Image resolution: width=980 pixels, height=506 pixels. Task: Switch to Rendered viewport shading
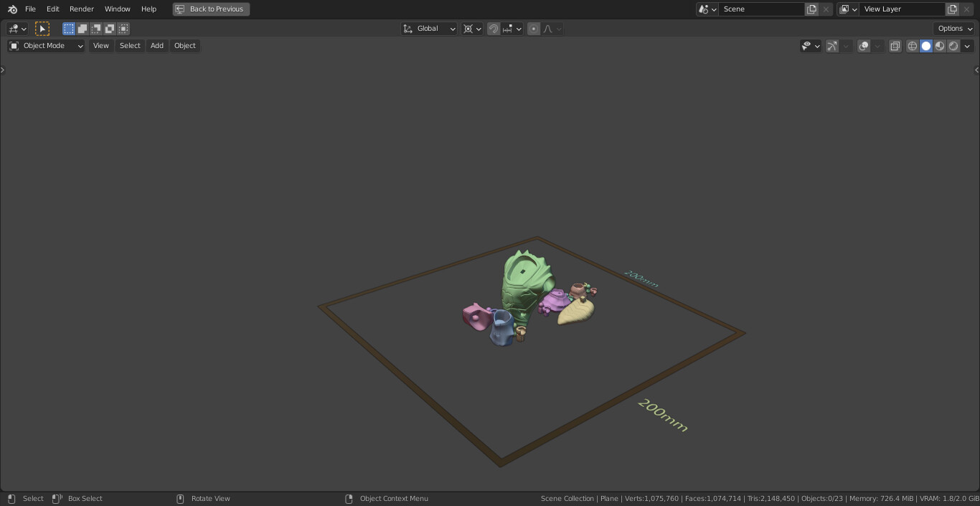click(x=953, y=46)
